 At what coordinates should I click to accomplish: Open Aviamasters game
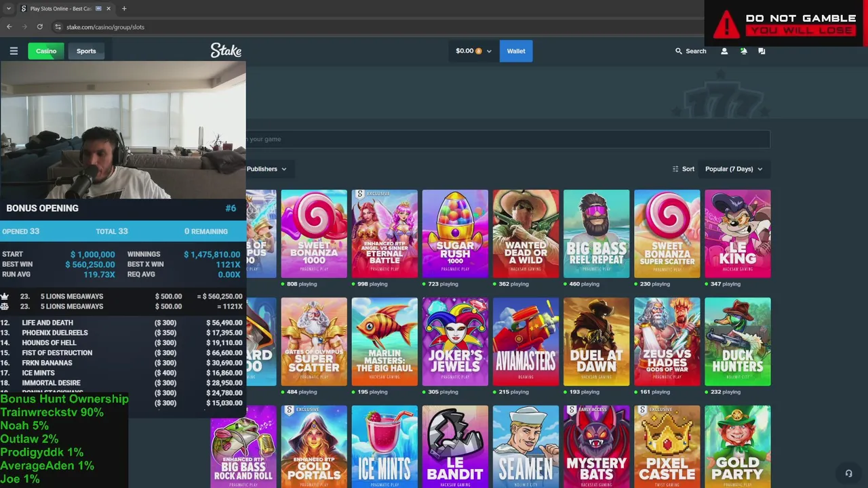(526, 342)
